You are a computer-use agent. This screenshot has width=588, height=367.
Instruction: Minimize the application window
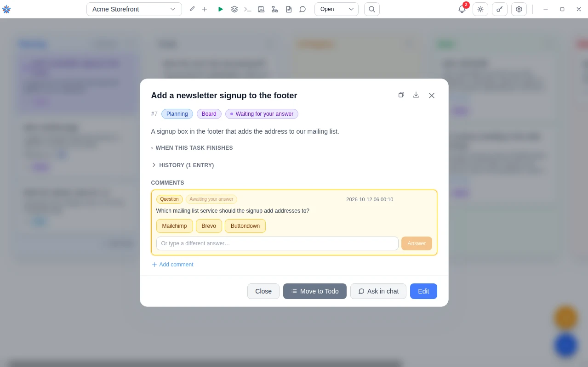tap(546, 9)
